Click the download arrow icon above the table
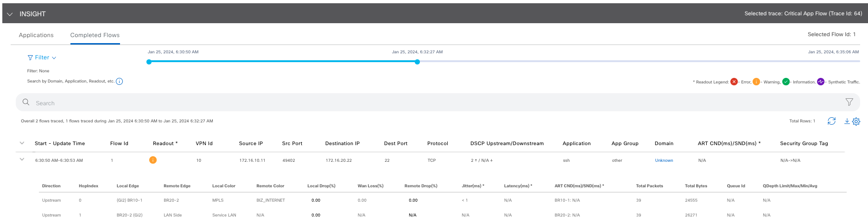 pyautogui.click(x=847, y=121)
